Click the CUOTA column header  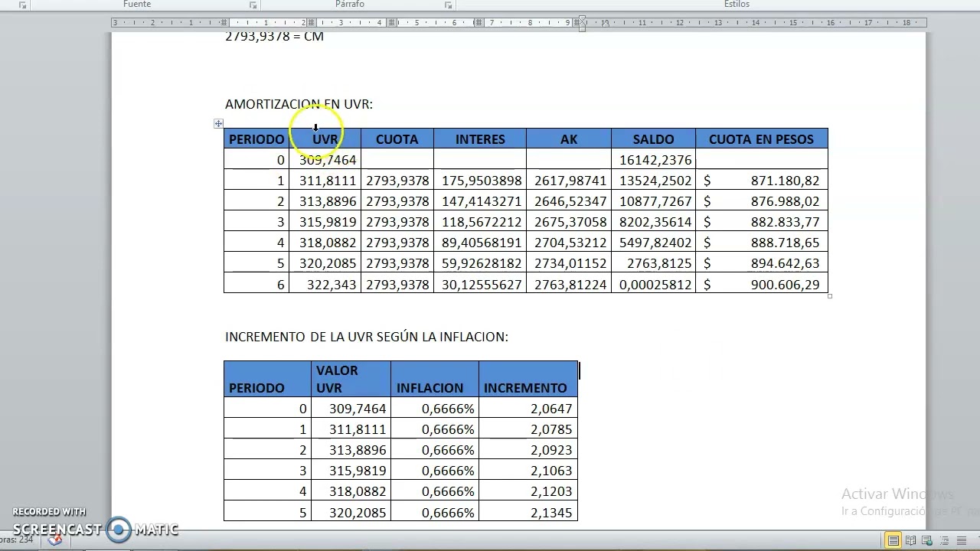pos(397,139)
